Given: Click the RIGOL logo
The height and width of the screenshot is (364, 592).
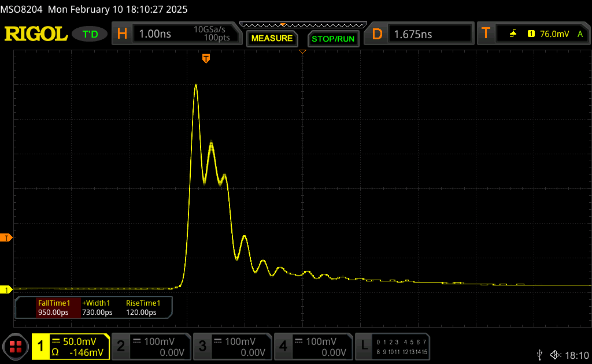Looking at the screenshot, I should [36, 34].
